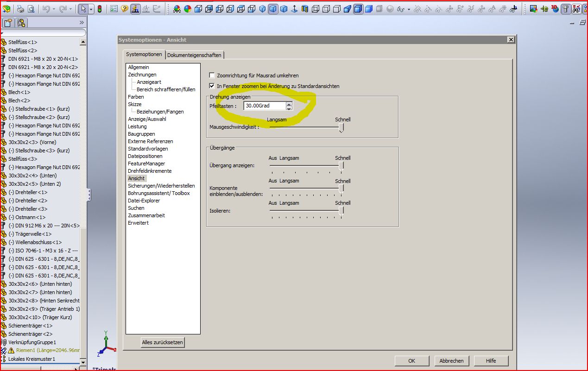Click the Isolieren slider handle

pos(341,211)
